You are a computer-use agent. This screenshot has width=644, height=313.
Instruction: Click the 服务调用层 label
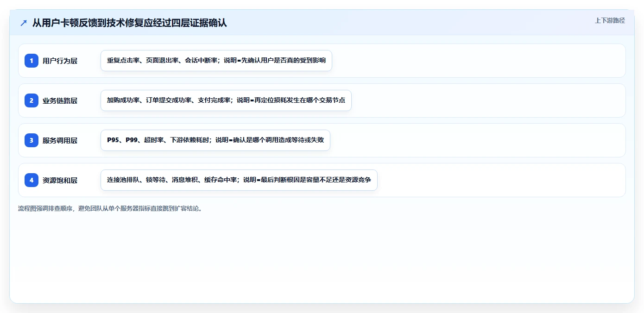click(x=60, y=140)
